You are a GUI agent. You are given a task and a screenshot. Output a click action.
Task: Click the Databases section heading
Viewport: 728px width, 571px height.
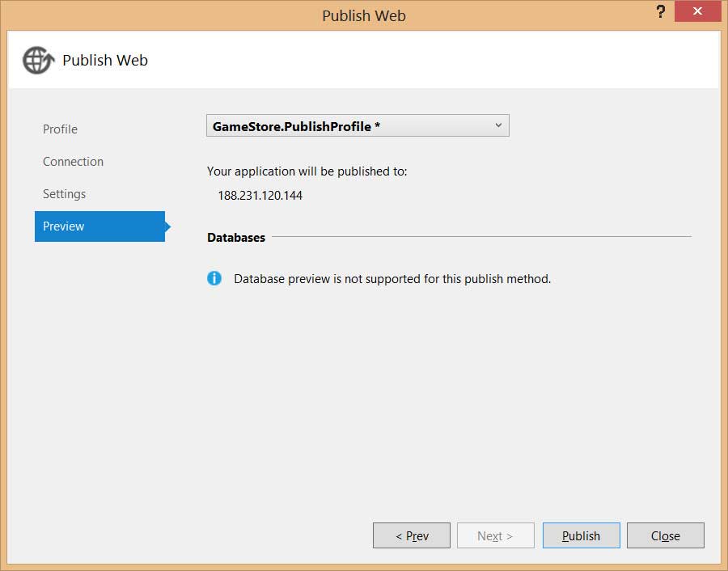pyautogui.click(x=236, y=238)
